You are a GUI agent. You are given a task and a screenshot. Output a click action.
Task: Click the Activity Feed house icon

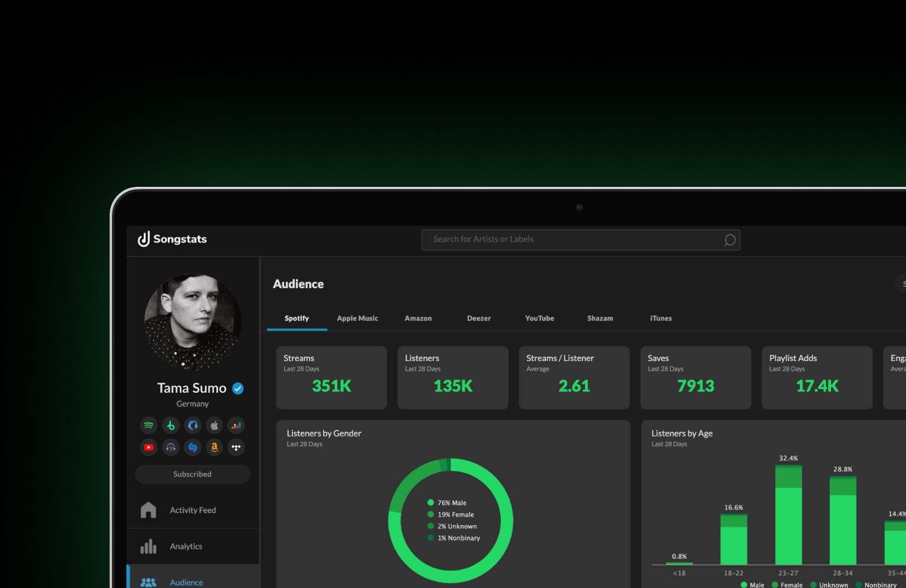148,510
